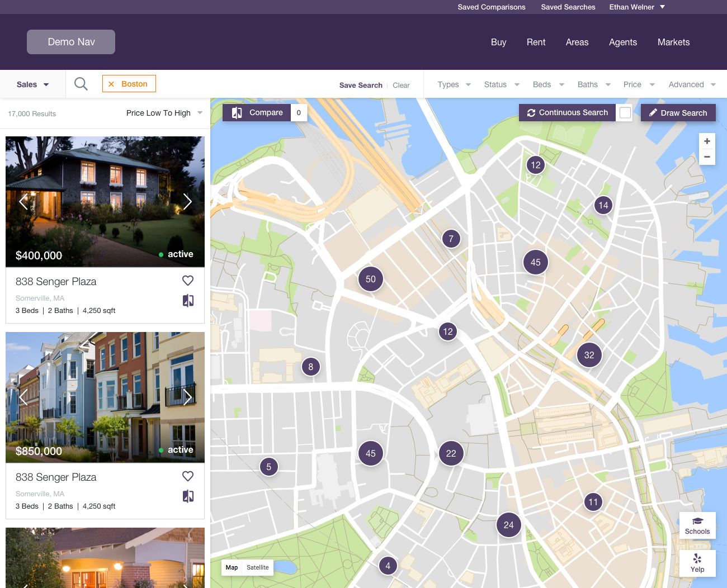This screenshot has width=727, height=588.
Task: Remove the Boston search filter
Action: (111, 84)
